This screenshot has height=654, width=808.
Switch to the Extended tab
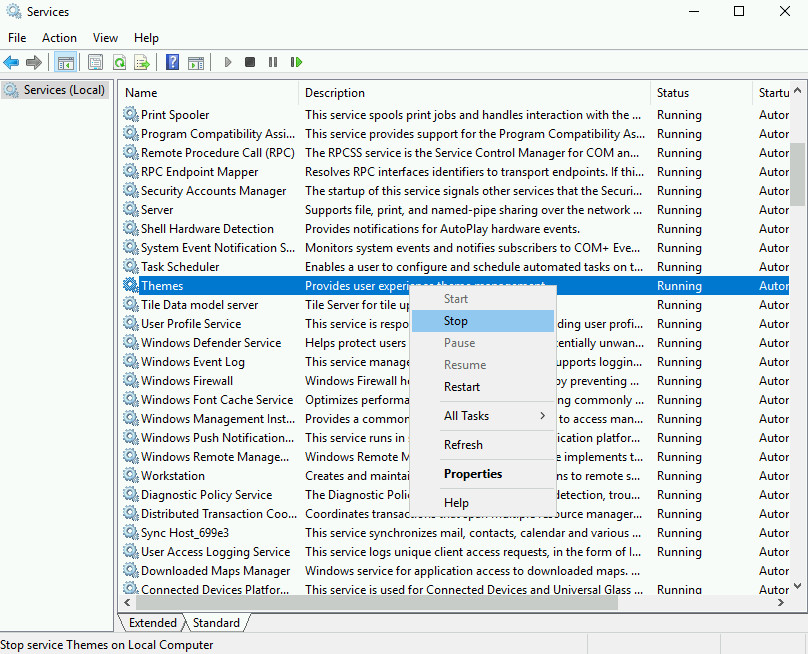click(153, 623)
